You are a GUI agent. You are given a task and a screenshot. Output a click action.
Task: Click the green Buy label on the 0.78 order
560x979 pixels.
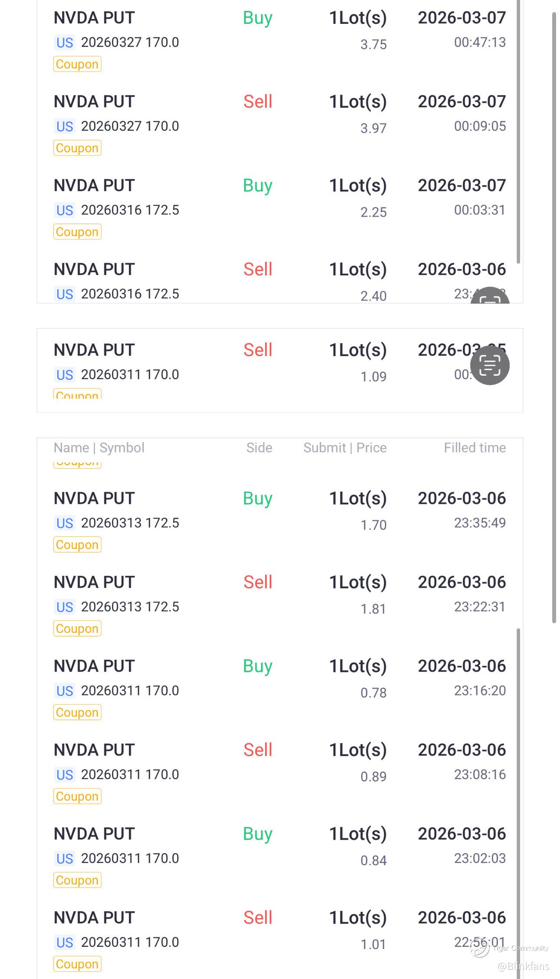click(257, 666)
